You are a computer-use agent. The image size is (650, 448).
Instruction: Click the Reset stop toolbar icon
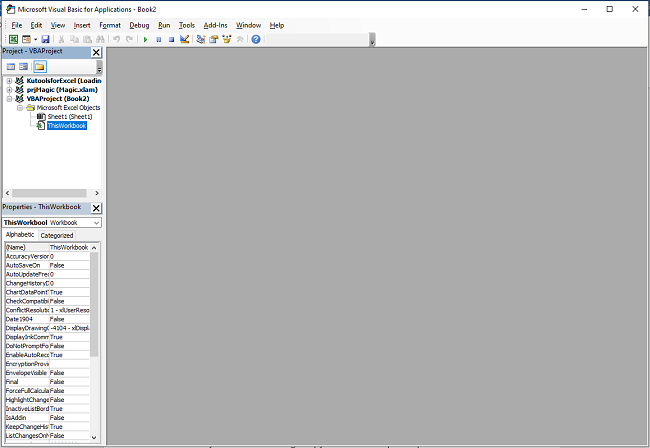click(171, 39)
